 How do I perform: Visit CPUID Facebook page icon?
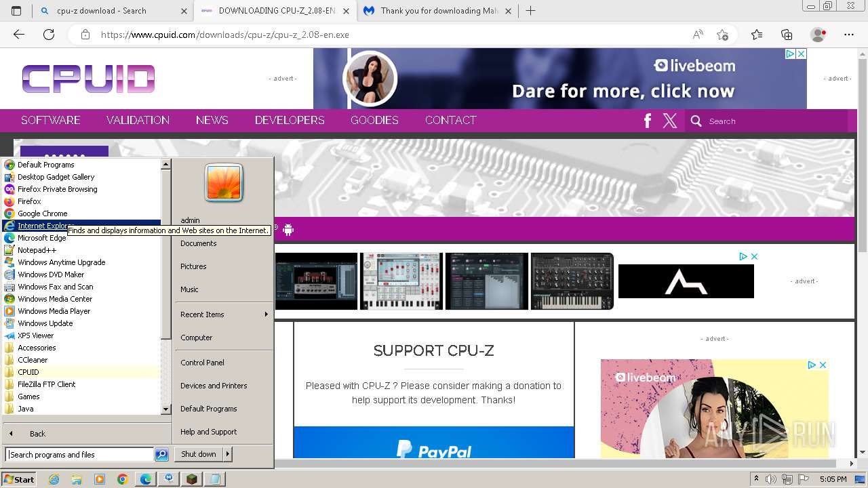click(x=648, y=121)
